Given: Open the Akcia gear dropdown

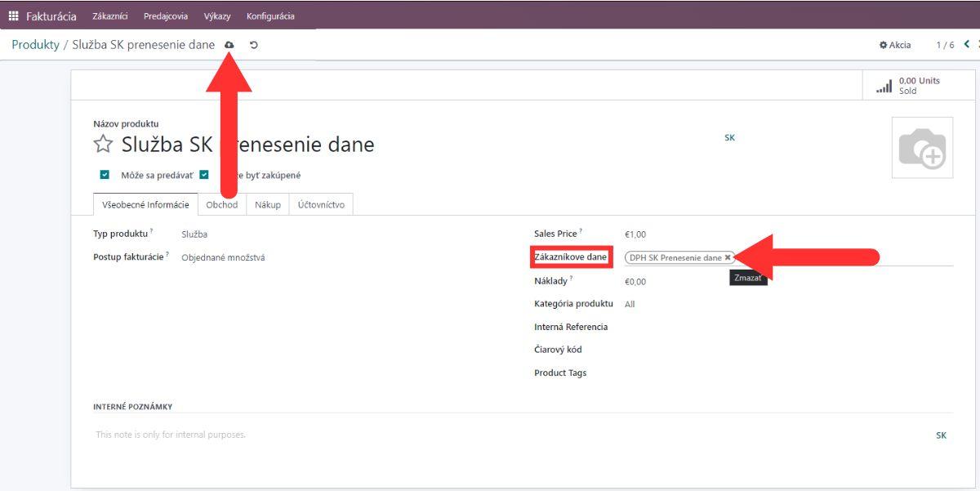Looking at the screenshot, I should pos(895,45).
